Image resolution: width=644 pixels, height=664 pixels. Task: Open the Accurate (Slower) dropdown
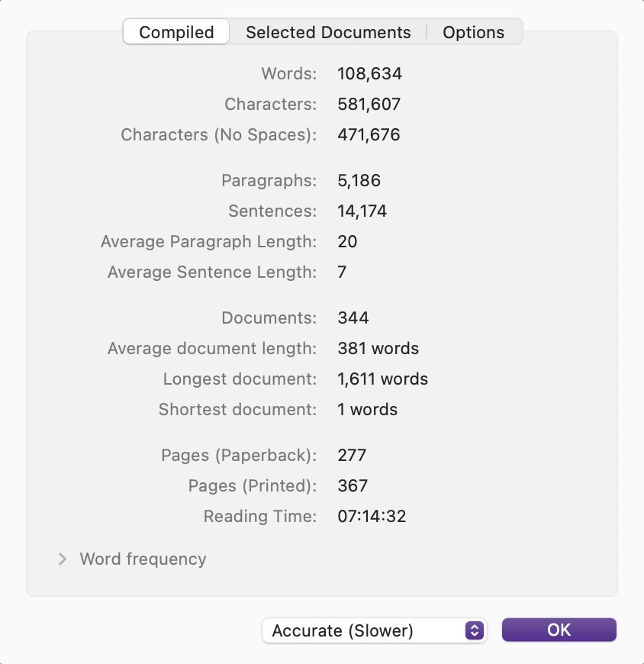[375, 630]
